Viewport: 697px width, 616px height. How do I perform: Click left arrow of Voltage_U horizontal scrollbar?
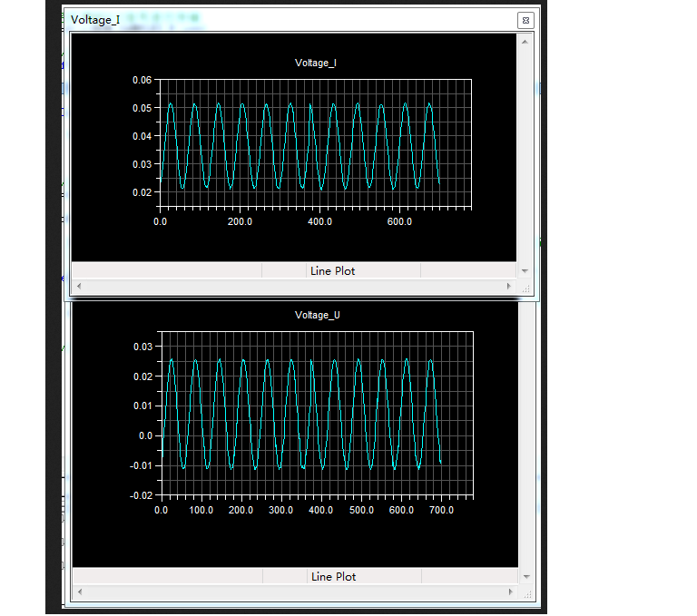click(80, 592)
